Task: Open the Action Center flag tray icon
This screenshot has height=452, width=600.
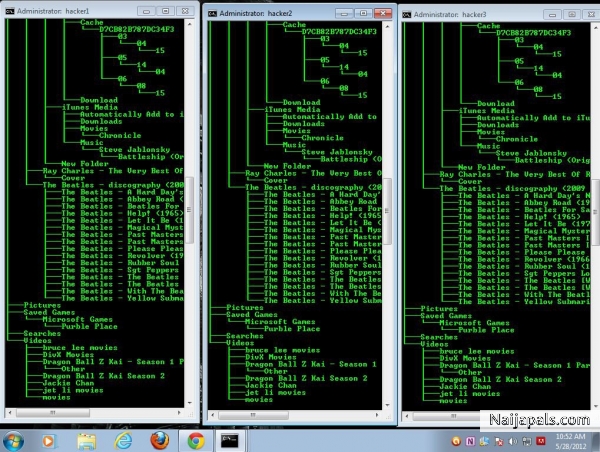Action: (x=499, y=442)
